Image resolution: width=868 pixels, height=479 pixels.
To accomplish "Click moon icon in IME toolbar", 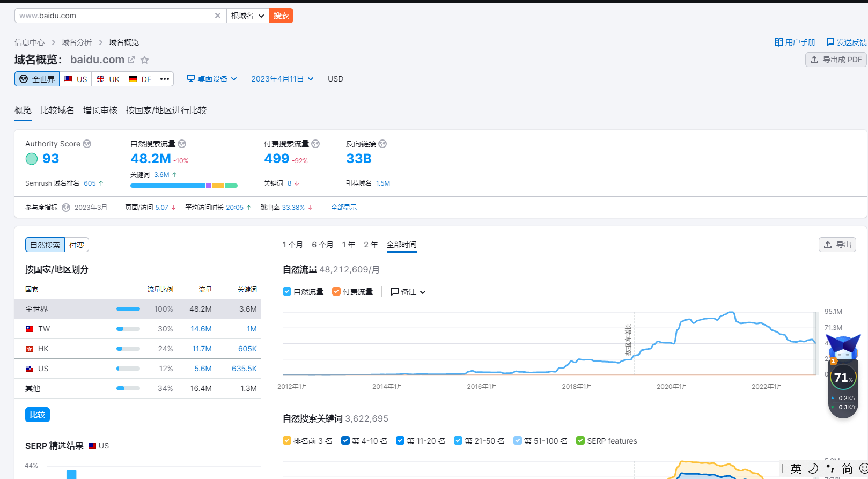I will click(x=813, y=468).
